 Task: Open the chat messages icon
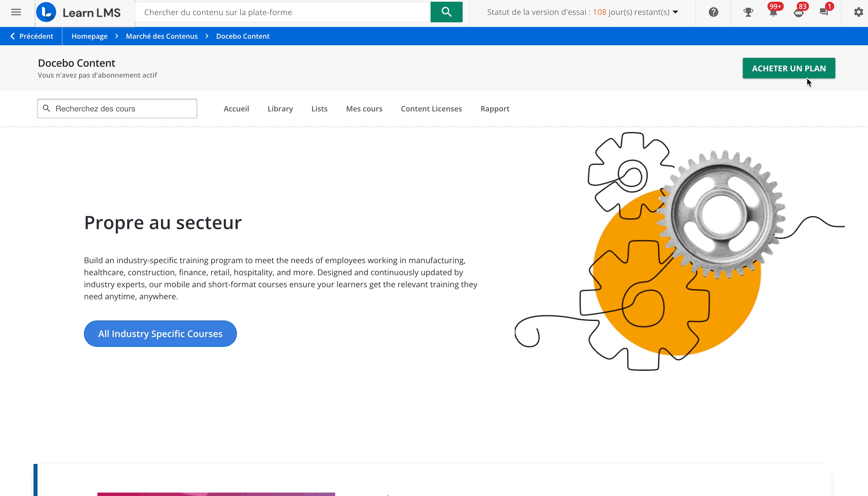coord(824,12)
